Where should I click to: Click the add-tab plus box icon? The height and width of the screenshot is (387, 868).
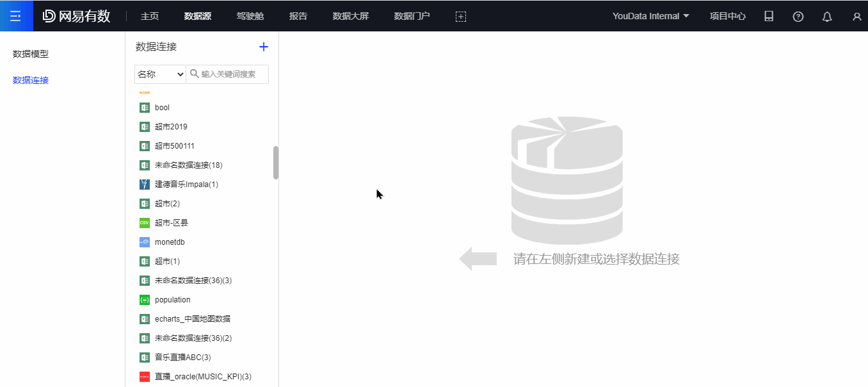460,17
